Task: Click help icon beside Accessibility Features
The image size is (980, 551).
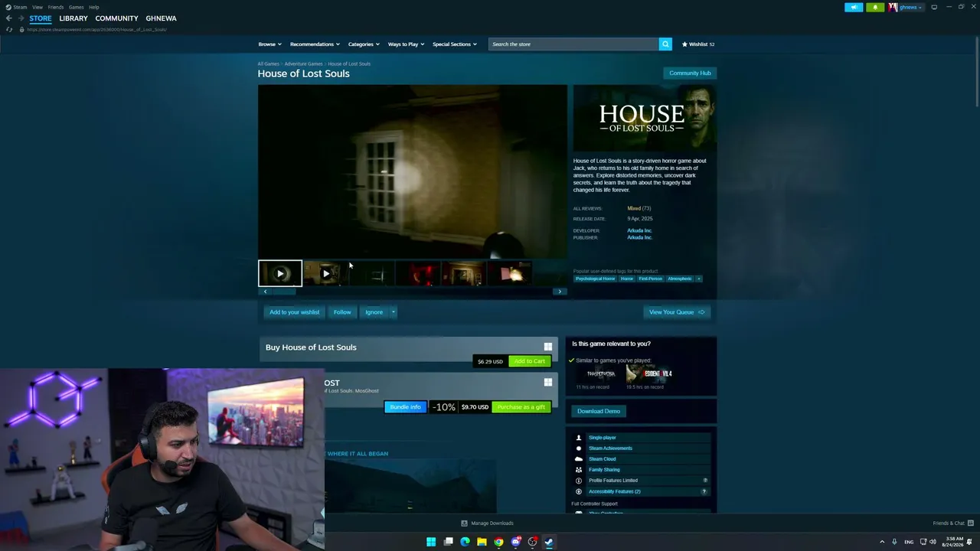Action: click(704, 491)
